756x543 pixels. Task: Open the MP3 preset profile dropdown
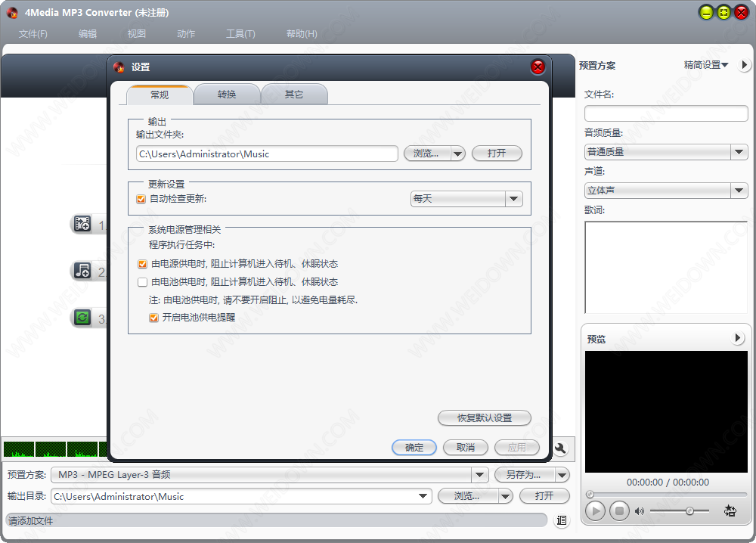click(270, 474)
